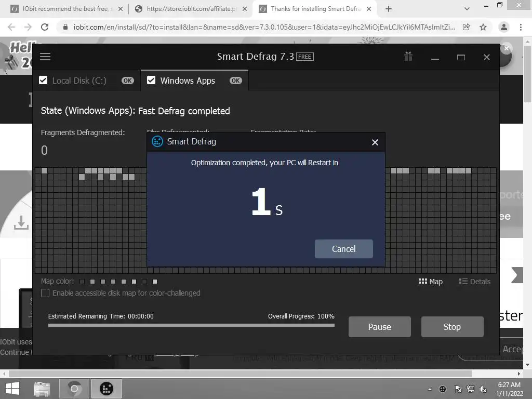Screen dimensions: 532x399
Task: Click the vertical scrollbar of the page
Action: coord(527,74)
